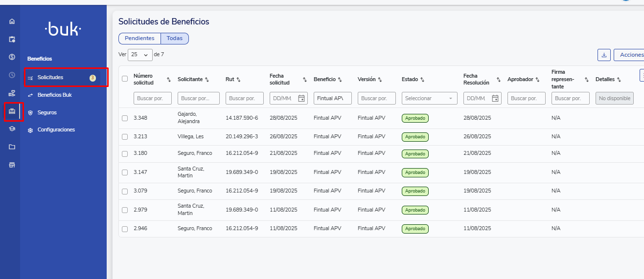Image resolution: width=644 pixels, height=279 pixels.
Task: Go to Seguros in the sidebar
Action: tap(47, 112)
